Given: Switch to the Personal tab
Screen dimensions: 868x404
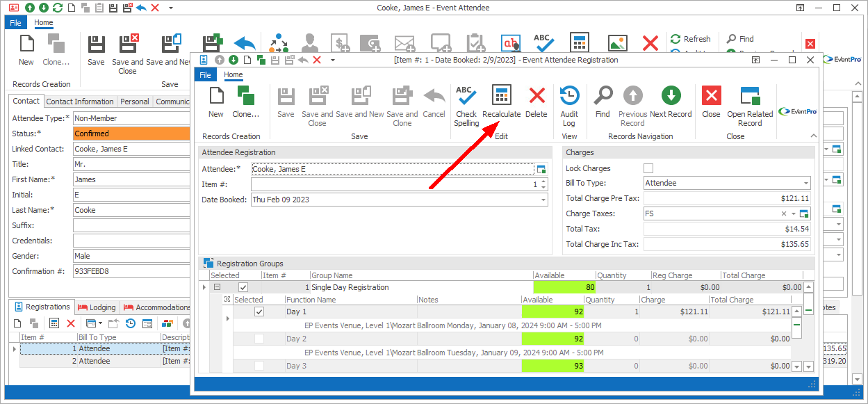Looking at the screenshot, I should coord(135,102).
